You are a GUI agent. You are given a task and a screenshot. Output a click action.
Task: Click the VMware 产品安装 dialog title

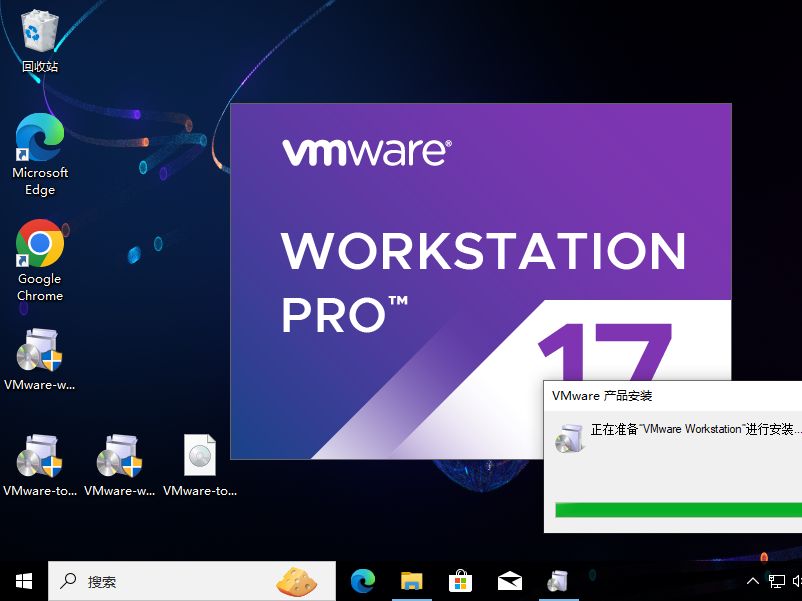point(602,395)
